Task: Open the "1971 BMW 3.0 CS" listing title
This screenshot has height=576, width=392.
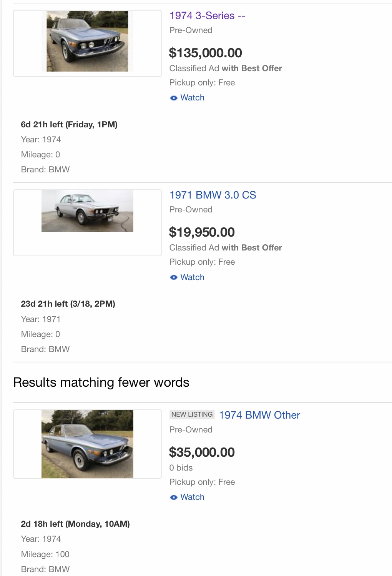Action: [213, 195]
